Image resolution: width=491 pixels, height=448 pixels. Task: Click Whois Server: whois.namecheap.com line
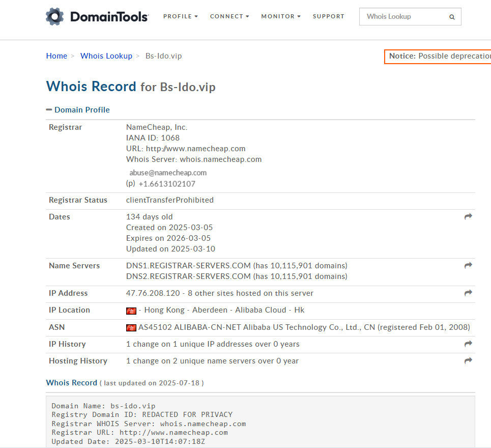[194, 159]
